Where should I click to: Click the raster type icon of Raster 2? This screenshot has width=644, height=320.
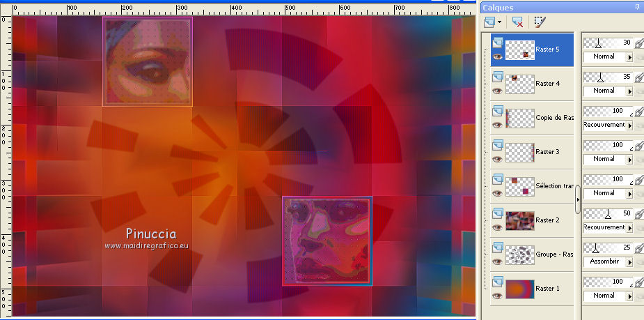498,213
